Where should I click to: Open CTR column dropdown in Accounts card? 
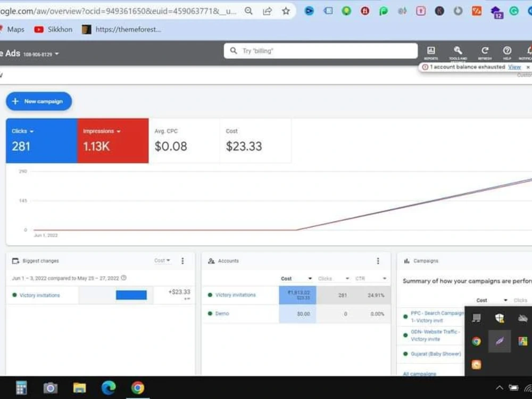[x=385, y=279]
